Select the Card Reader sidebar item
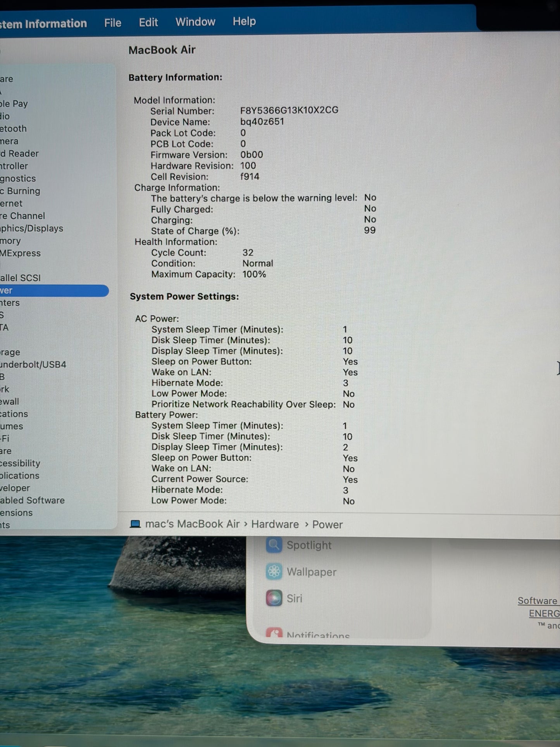This screenshot has height=747, width=560. coord(19,154)
